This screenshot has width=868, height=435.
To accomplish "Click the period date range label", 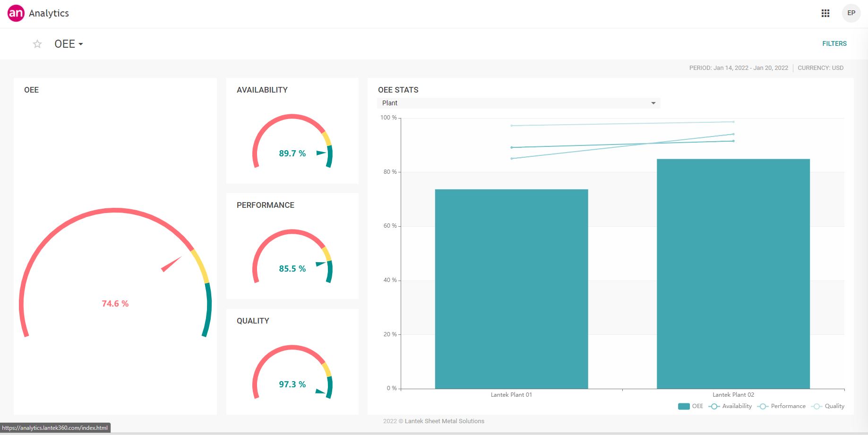I will pyautogui.click(x=738, y=68).
